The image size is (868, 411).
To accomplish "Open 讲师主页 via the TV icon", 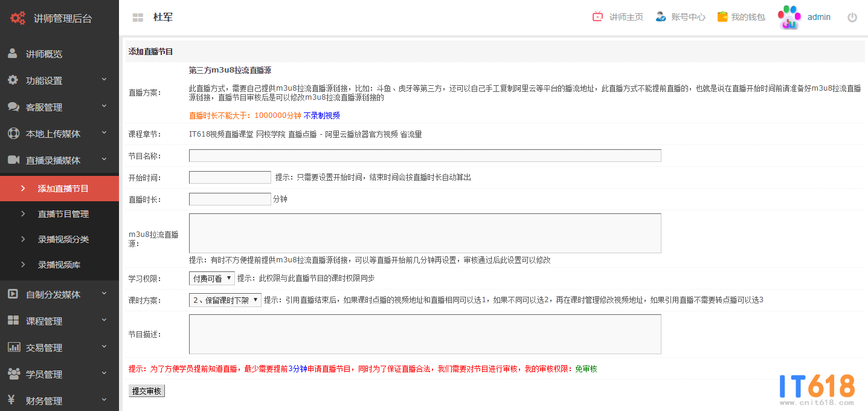I will click(x=597, y=17).
